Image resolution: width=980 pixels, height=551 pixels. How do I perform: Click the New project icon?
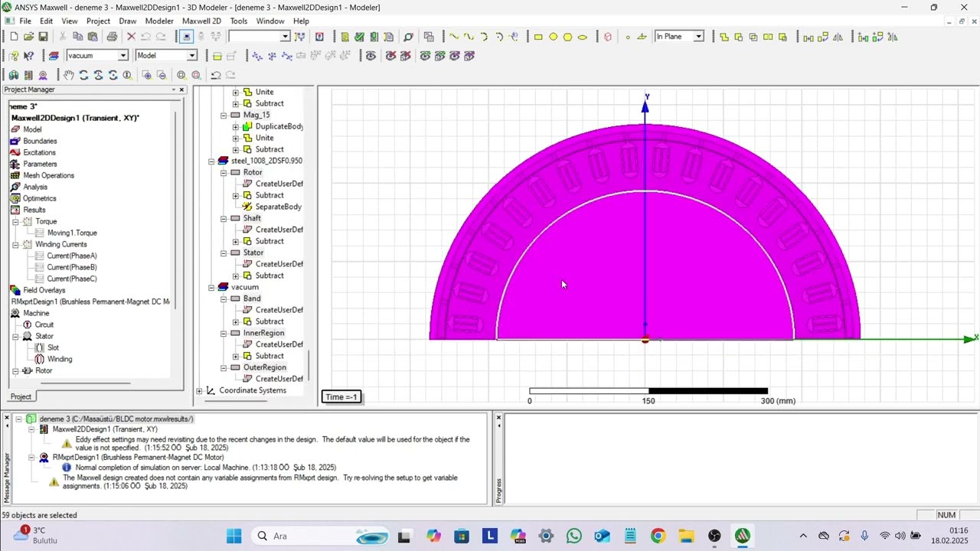pyautogui.click(x=14, y=37)
